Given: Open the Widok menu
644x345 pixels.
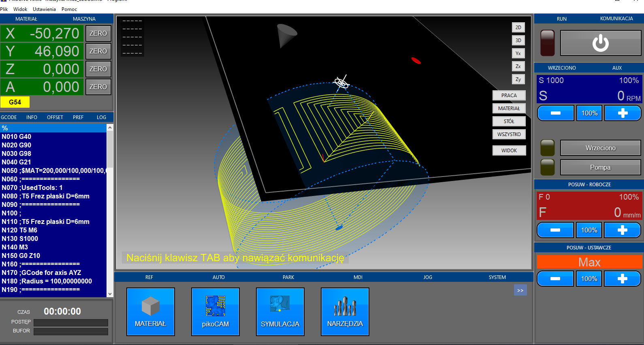Looking at the screenshot, I should tap(20, 9).
